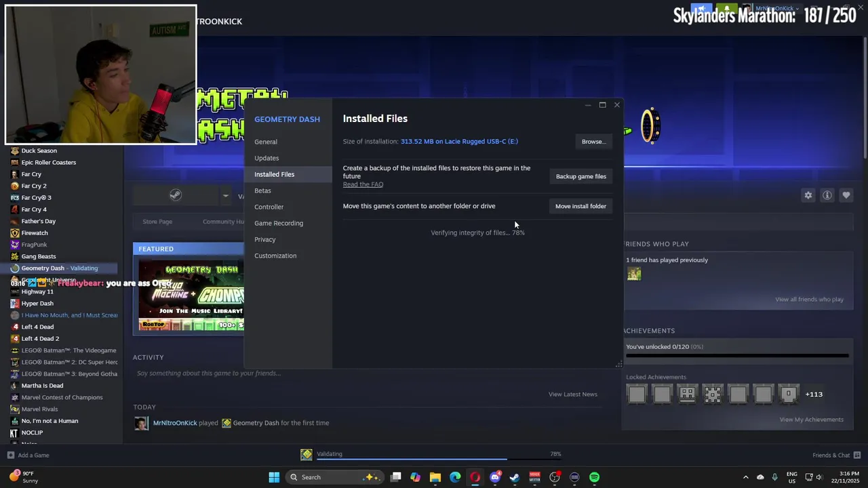This screenshot has width=868, height=488.
Task: Click the achievements progress bar
Action: point(737,355)
